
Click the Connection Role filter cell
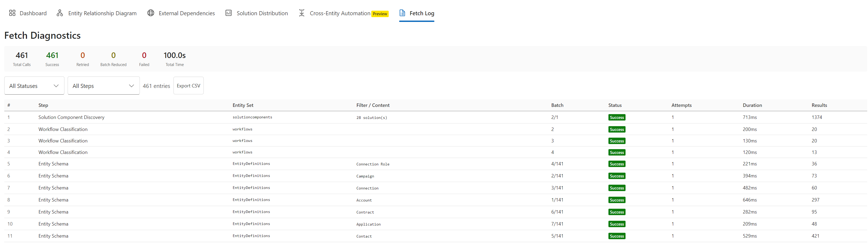[x=373, y=164]
